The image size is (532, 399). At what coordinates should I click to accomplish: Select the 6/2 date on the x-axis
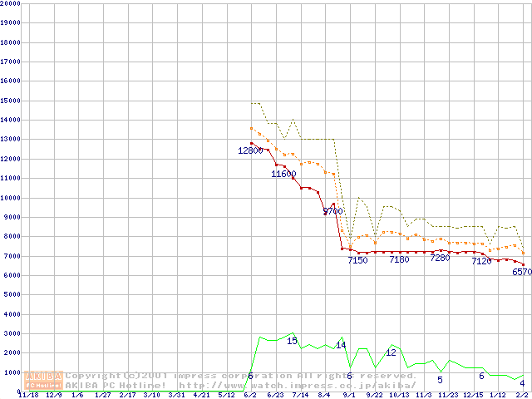coord(250,395)
